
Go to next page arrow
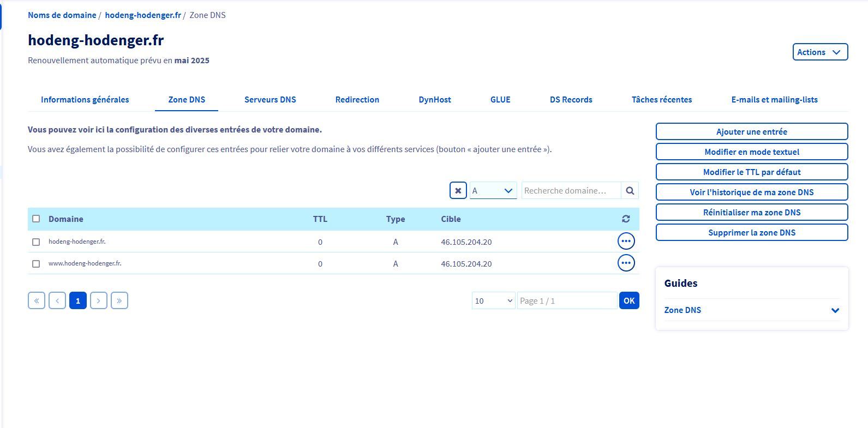pos(98,300)
